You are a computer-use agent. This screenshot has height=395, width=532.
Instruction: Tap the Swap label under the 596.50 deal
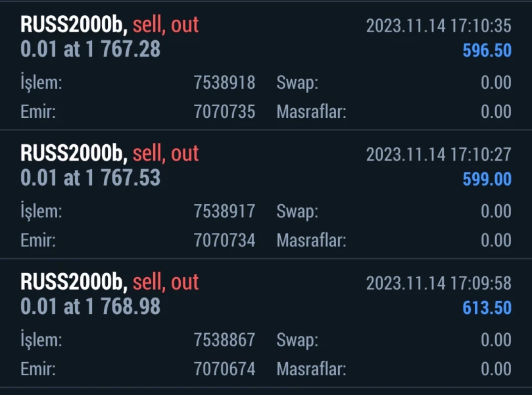pyautogui.click(x=297, y=83)
